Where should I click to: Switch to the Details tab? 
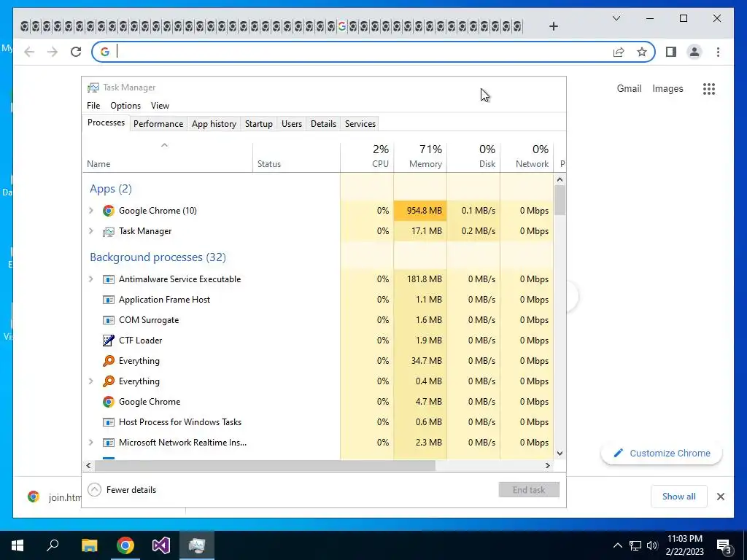(323, 124)
